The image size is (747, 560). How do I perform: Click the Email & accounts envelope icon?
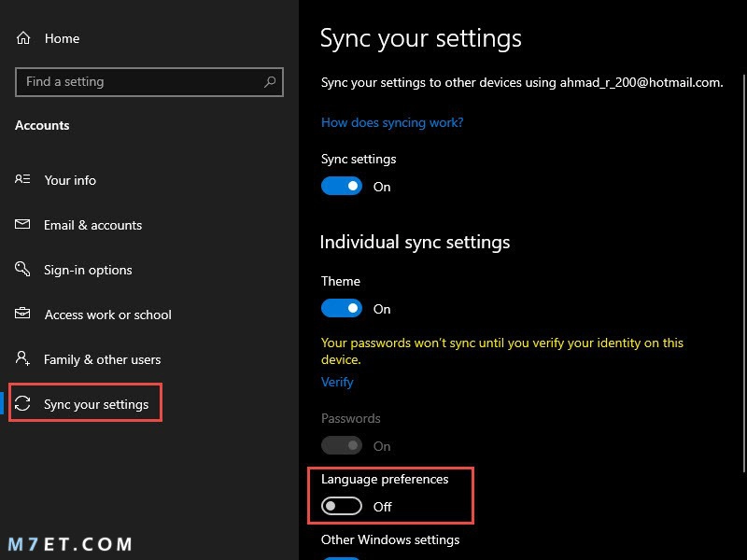click(22, 224)
